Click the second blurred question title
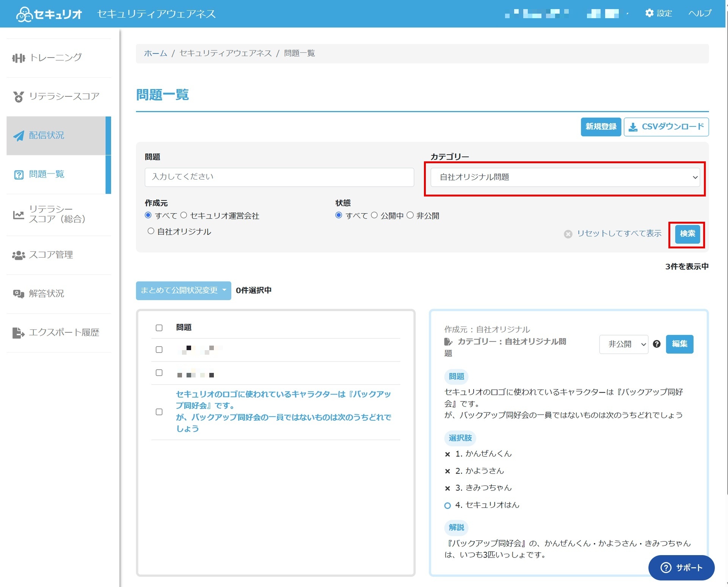This screenshot has height=587, width=728. pyautogui.click(x=196, y=374)
